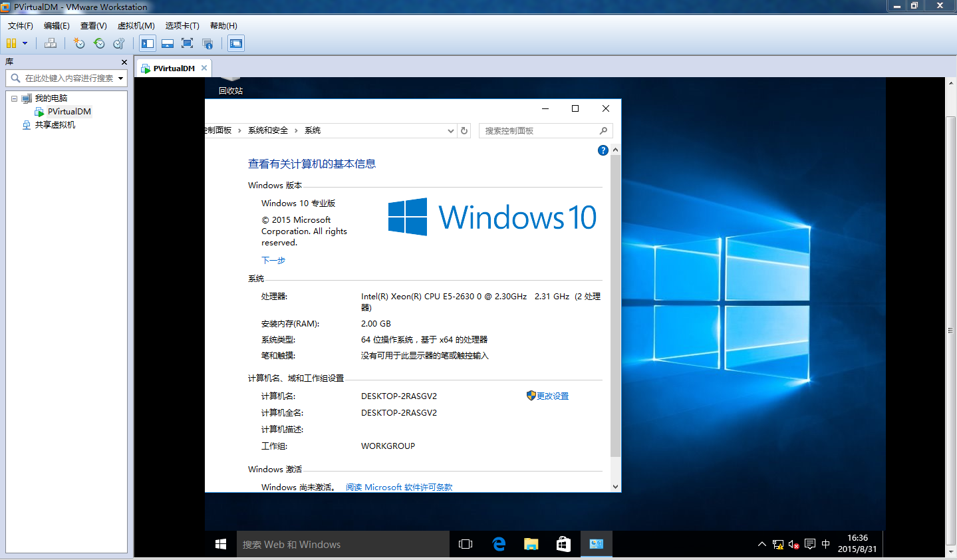Toggle the thumbnail bar view

tap(168, 43)
